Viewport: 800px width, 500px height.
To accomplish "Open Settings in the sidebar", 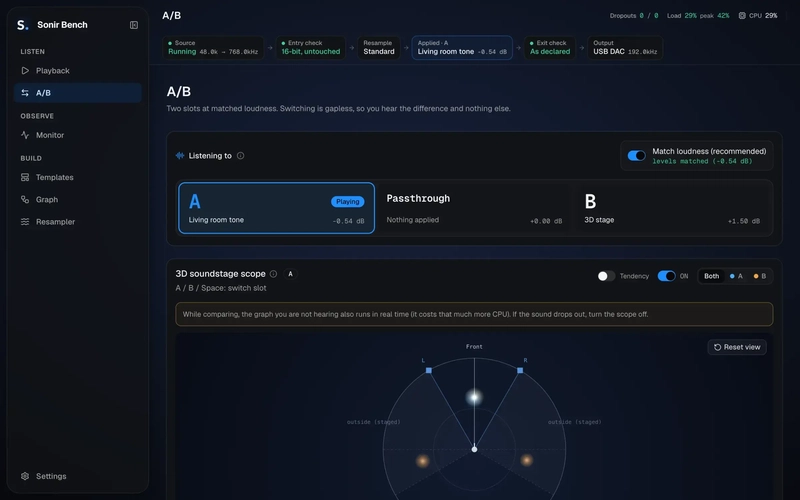I will 78,476.
